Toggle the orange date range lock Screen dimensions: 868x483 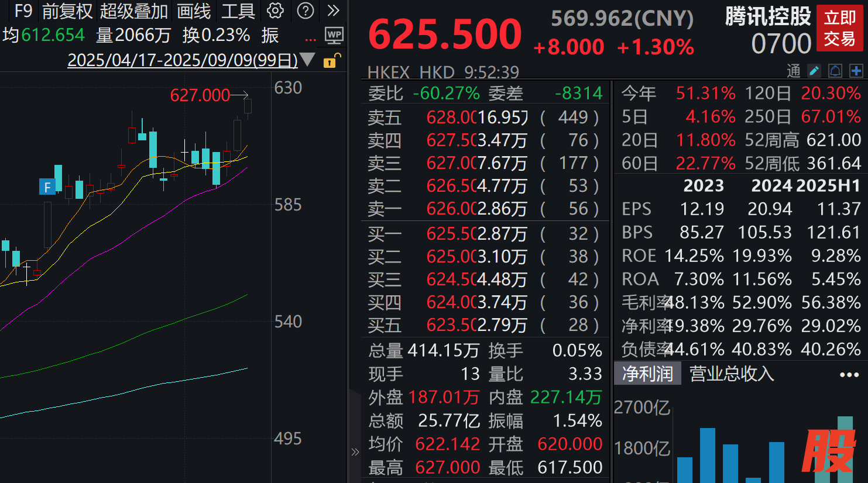click(x=330, y=61)
